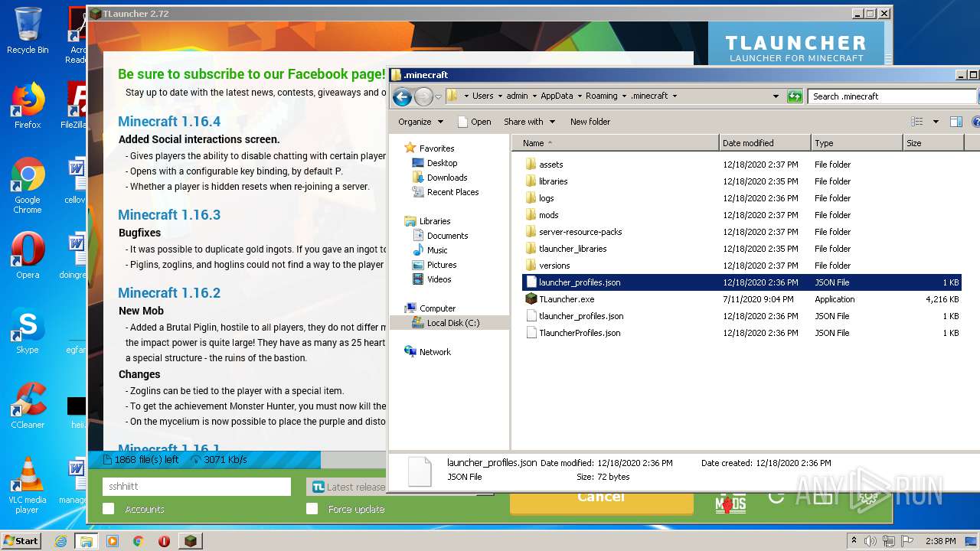Open the Windows Start menu
This screenshot has height=551, width=980.
(x=21, y=541)
